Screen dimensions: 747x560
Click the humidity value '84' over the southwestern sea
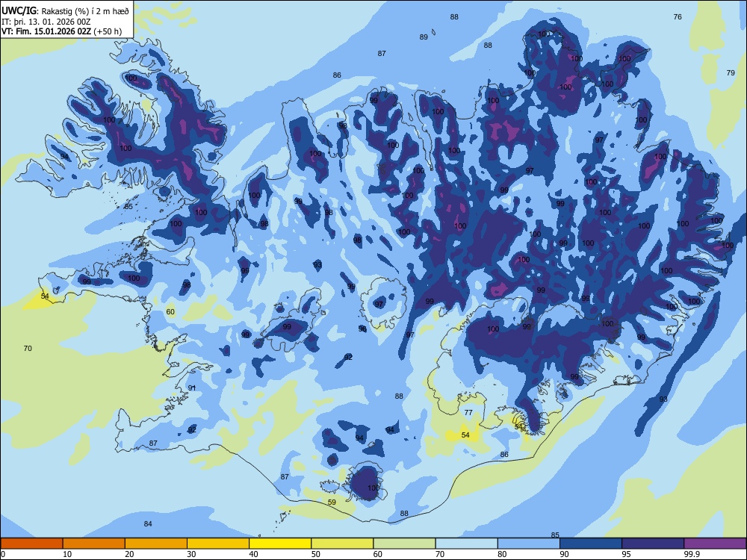[148, 524]
